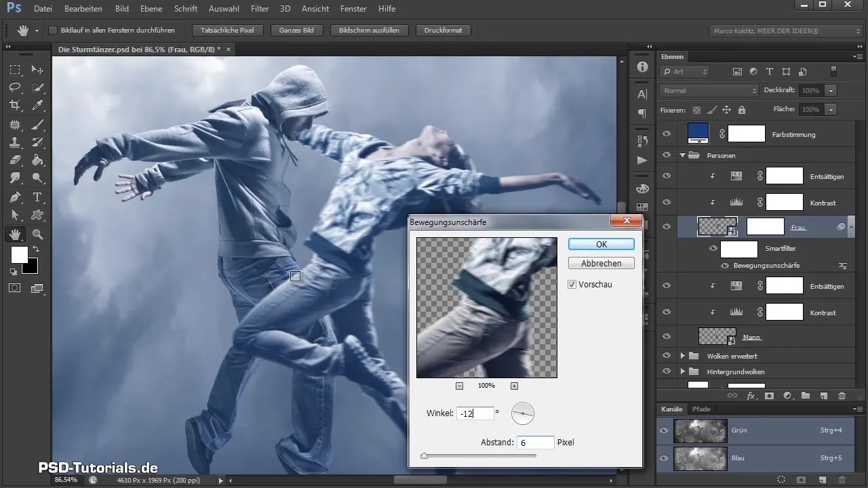The image size is (868, 488).
Task: Uncheck the Vorschau checkbox
Action: (572, 285)
